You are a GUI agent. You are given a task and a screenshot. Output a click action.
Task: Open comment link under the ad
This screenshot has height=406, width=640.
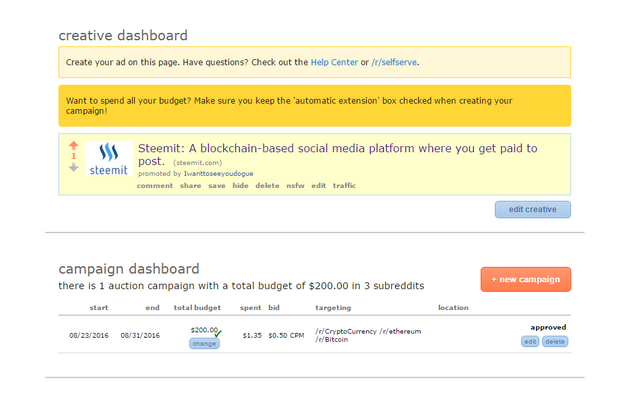(155, 186)
